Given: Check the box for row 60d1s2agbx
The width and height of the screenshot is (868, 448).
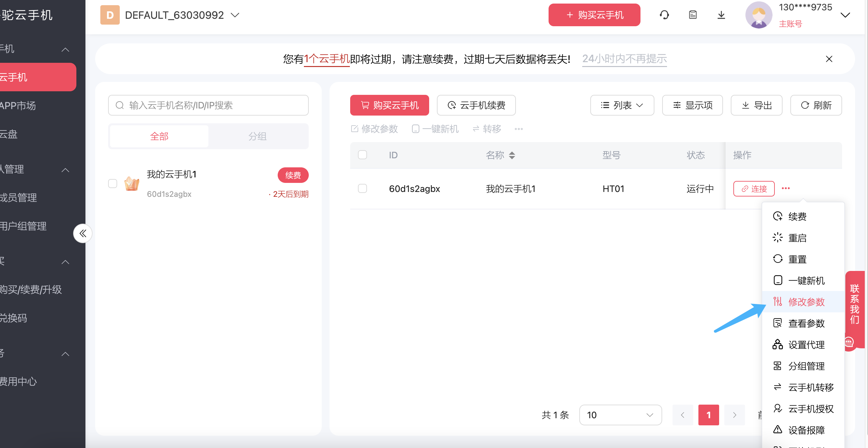Looking at the screenshot, I should click(x=362, y=188).
